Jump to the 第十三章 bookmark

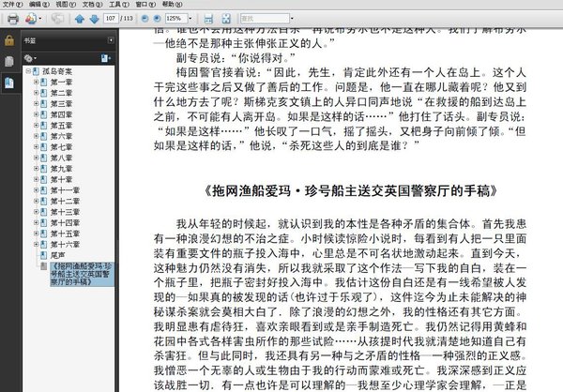65,212
